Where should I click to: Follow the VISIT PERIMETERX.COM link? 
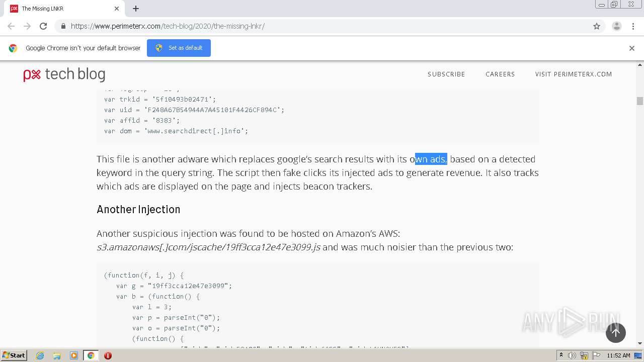(x=574, y=74)
